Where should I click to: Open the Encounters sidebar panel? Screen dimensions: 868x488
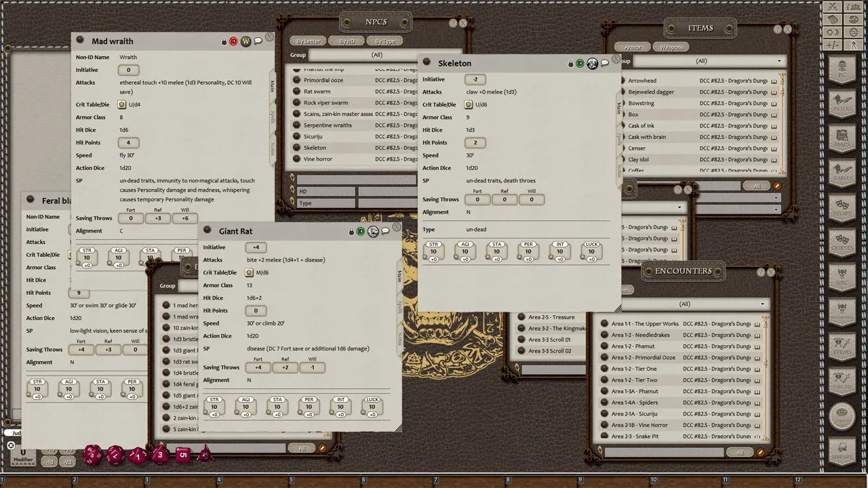point(843,312)
